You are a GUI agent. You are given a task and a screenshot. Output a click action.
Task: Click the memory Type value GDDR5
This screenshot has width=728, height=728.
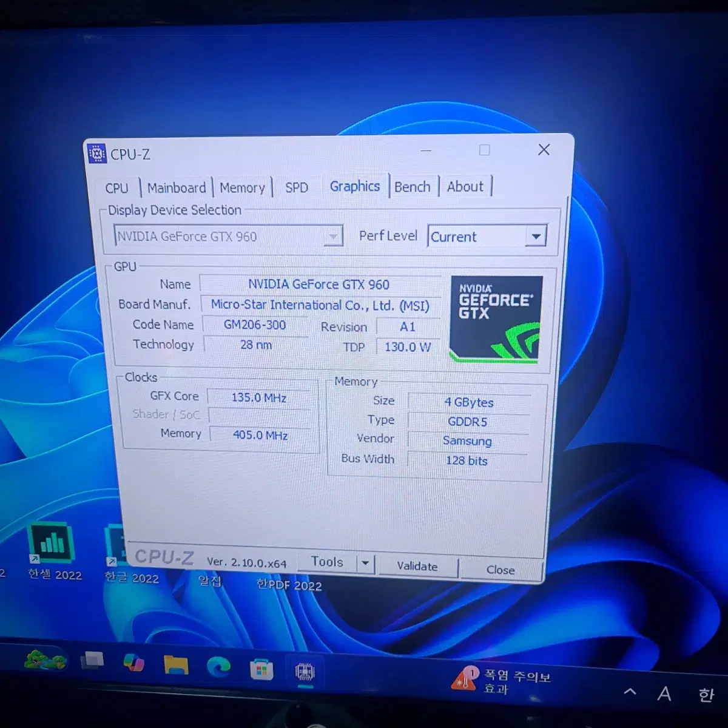point(468,422)
